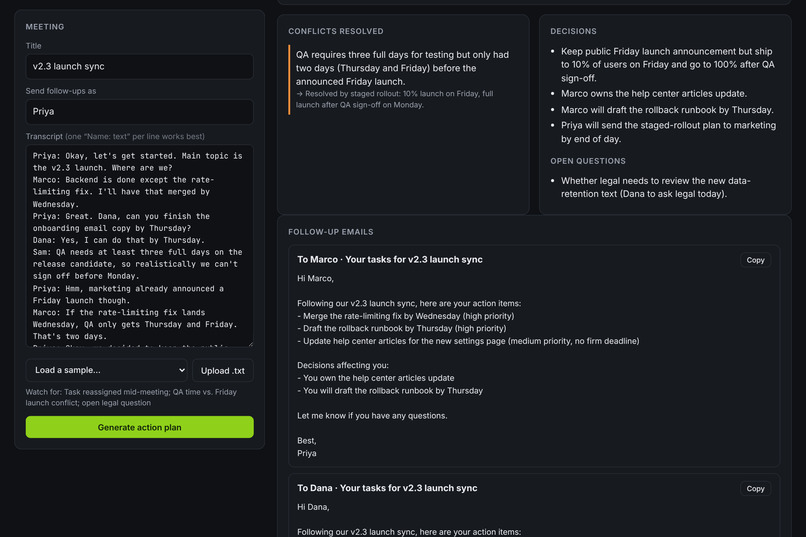Click 'To Dana · Your tasks' email title

tap(387, 488)
